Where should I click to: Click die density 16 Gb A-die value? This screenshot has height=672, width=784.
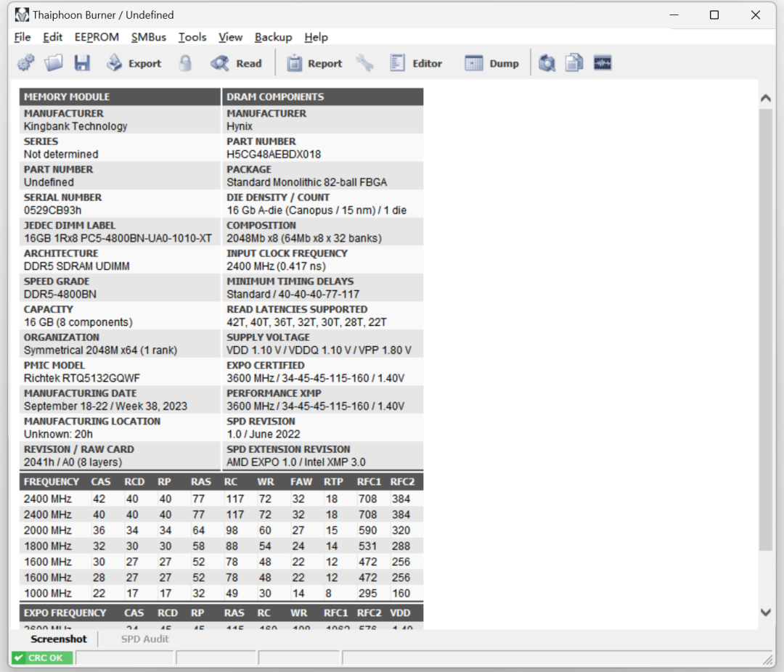pyautogui.click(x=317, y=210)
